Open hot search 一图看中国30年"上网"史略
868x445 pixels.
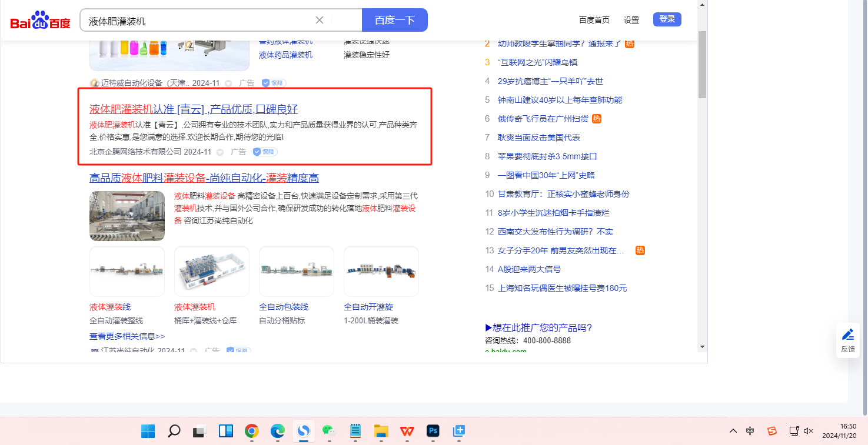click(x=546, y=175)
